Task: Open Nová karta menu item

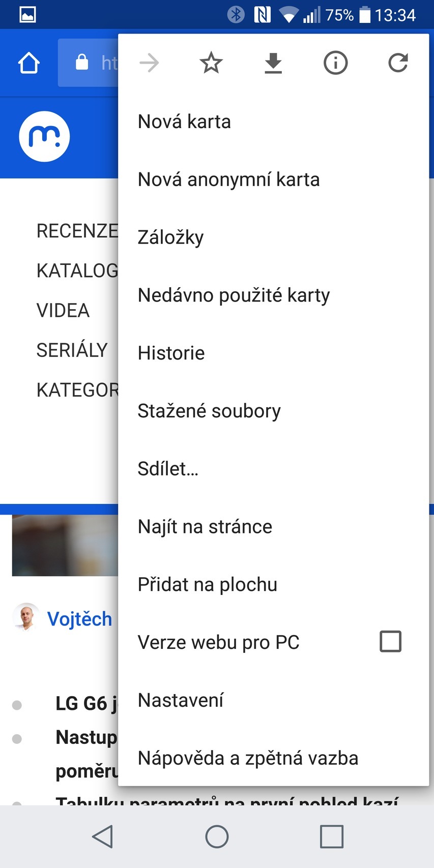Action: 184,122
